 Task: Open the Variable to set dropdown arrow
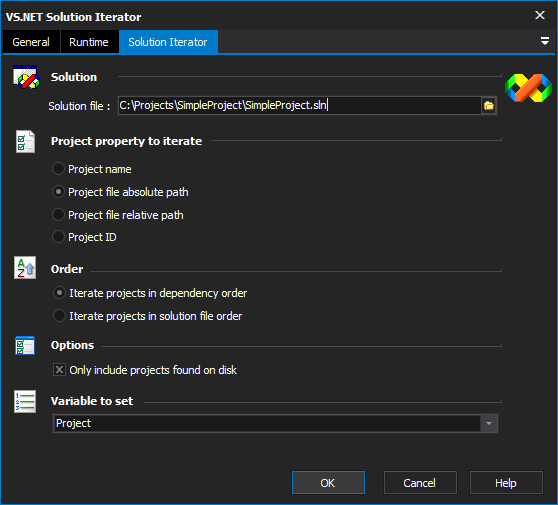coord(489,424)
